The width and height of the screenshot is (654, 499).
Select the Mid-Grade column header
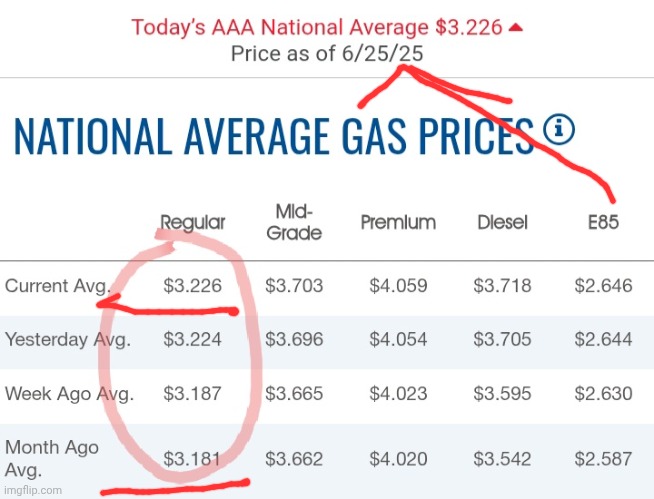[x=294, y=222]
